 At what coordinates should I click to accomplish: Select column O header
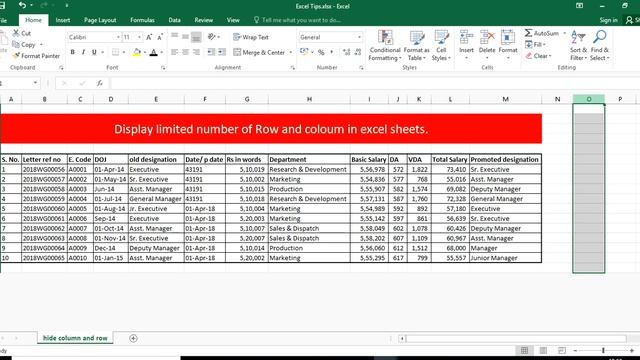[x=589, y=99]
